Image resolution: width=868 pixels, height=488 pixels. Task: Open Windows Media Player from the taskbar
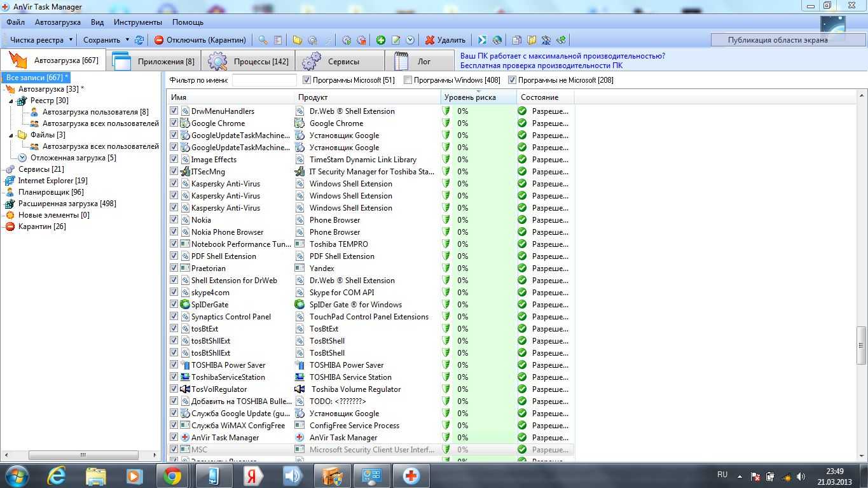tap(134, 475)
